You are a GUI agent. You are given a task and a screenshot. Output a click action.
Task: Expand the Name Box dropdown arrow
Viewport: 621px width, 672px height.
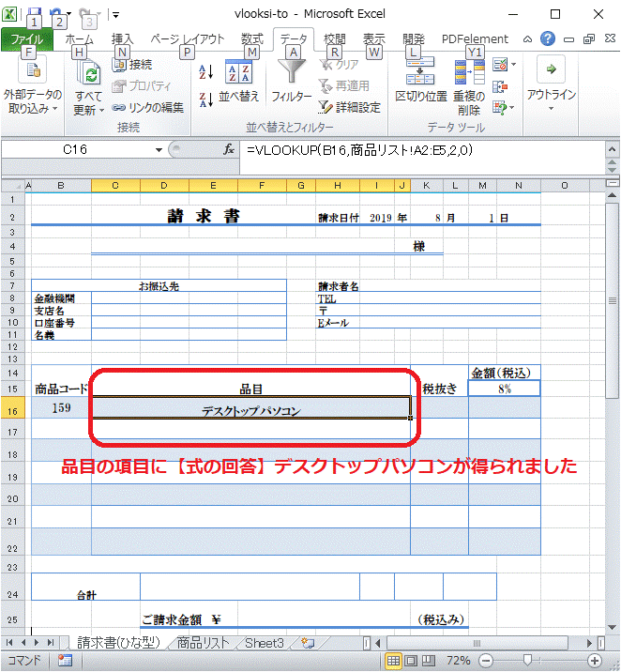[x=159, y=150]
